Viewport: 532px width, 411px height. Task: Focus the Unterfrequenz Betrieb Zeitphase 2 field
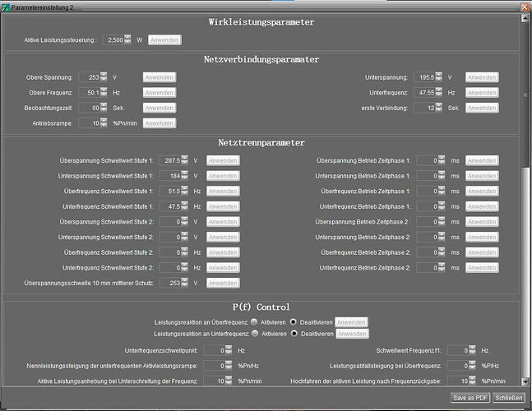point(428,267)
